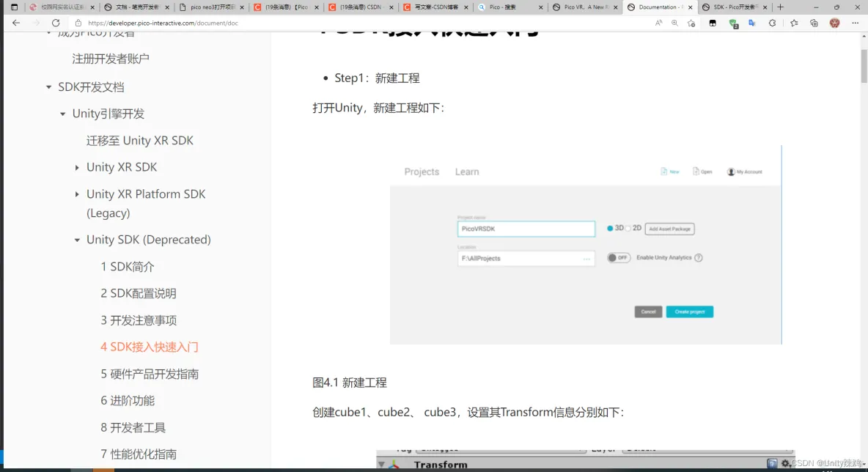Refresh the current page

click(56, 23)
